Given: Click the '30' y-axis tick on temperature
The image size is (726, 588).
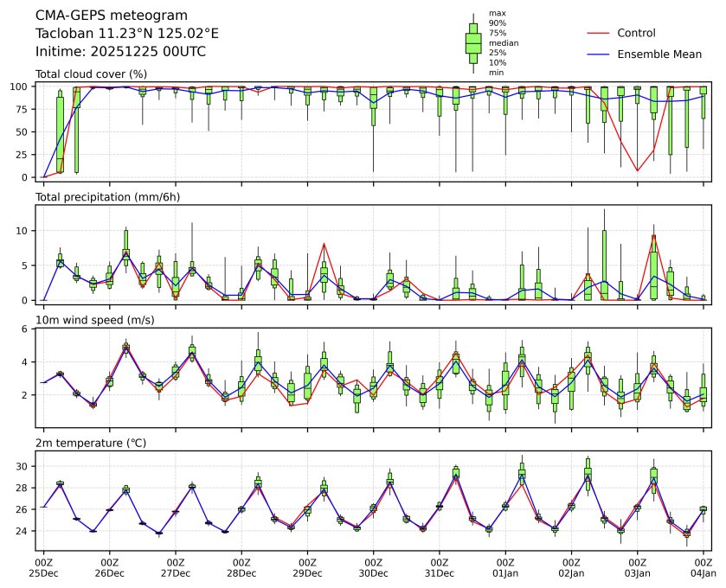Looking at the screenshot, I should [x=26, y=467].
